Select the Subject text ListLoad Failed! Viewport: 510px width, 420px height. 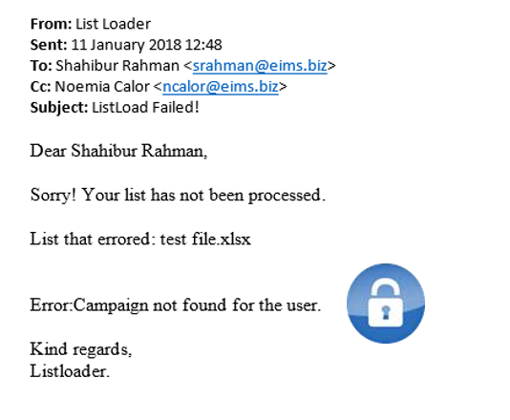click(x=145, y=107)
